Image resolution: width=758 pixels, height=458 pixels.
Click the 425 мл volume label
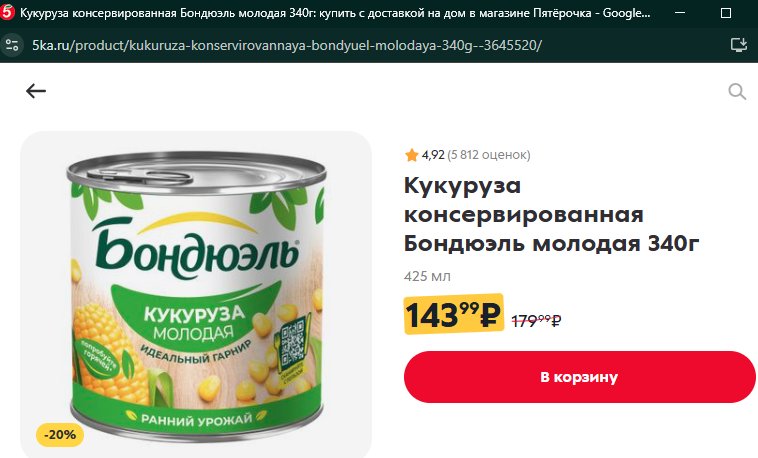[427, 276]
